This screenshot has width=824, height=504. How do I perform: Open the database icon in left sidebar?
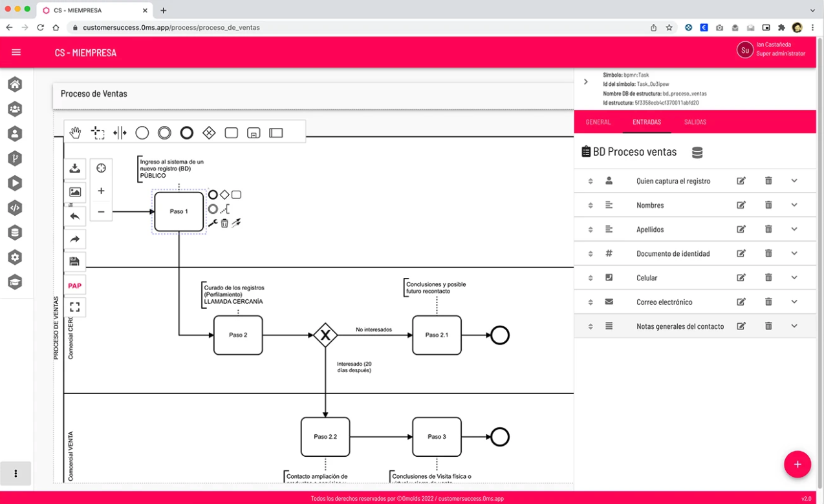[x=15, y=233]
